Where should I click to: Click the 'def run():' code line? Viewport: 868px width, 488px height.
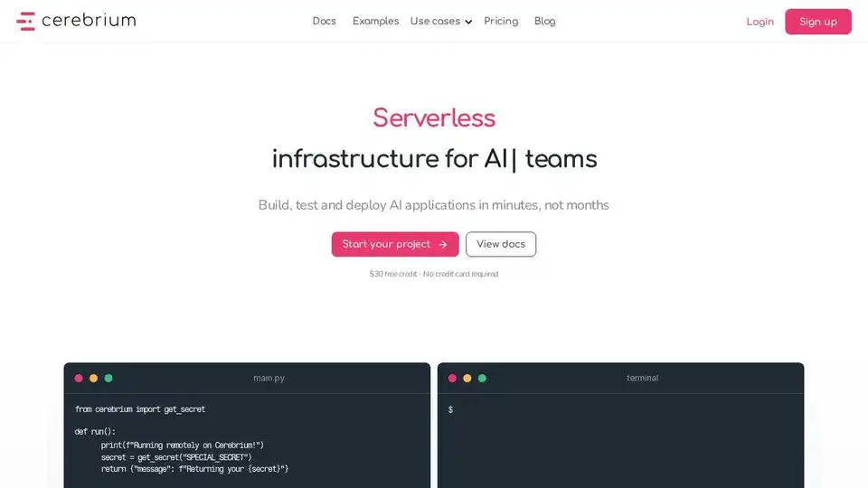point(95,432)
